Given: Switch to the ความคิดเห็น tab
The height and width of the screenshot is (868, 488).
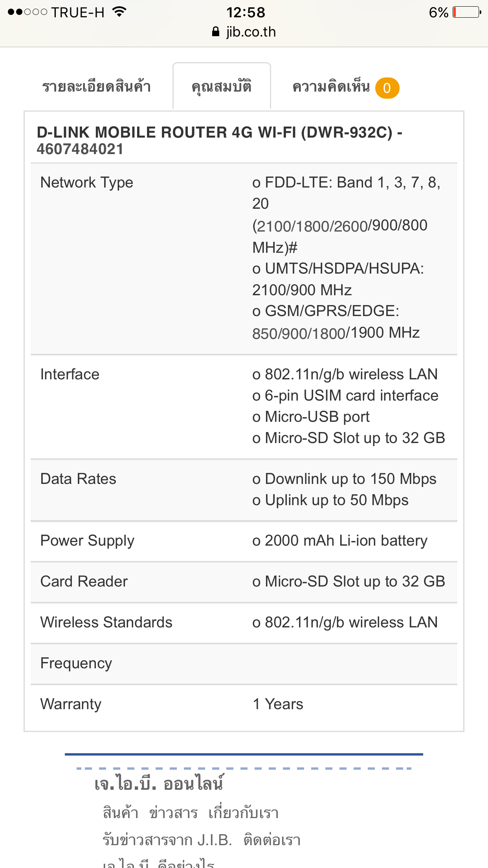Looking at the screenshot, I should 331,86.
